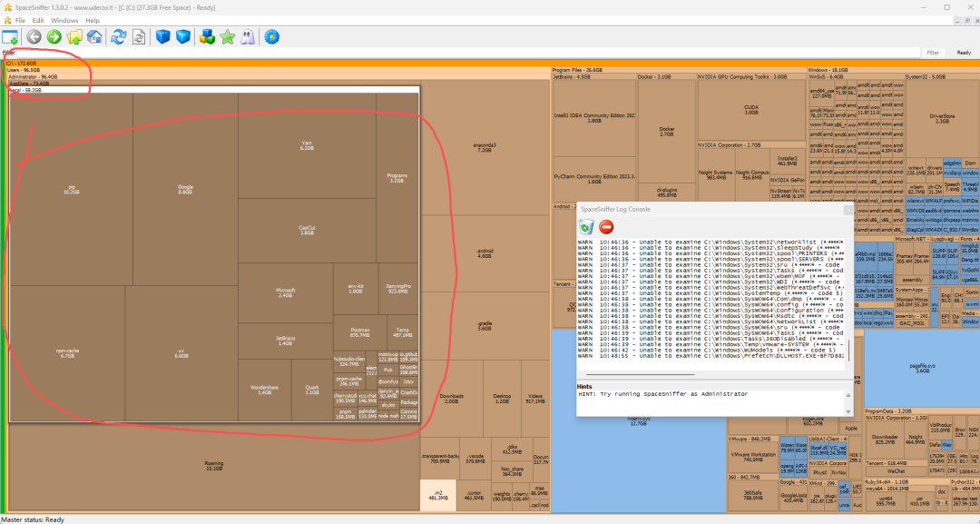Toggle file classes style colored-blocks icon
The width and height of the screenshot is (980, 524).
[x=207, y=37]
